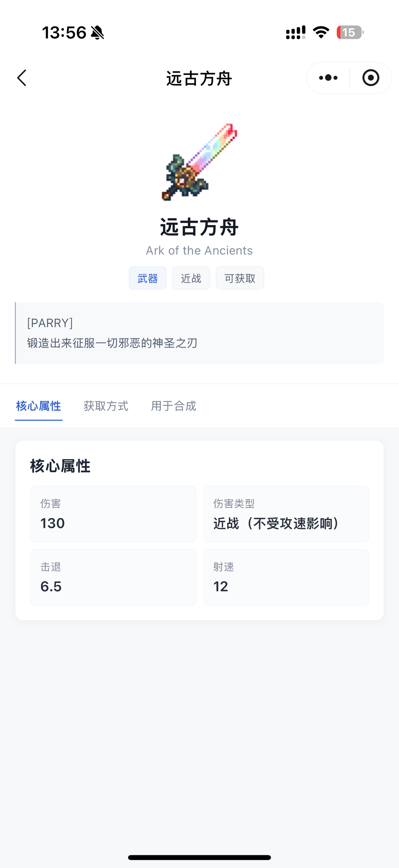Screen dimensions: 399x868
Task: Switch to the 核心属性 tab
Action: (x=39, y=406)
